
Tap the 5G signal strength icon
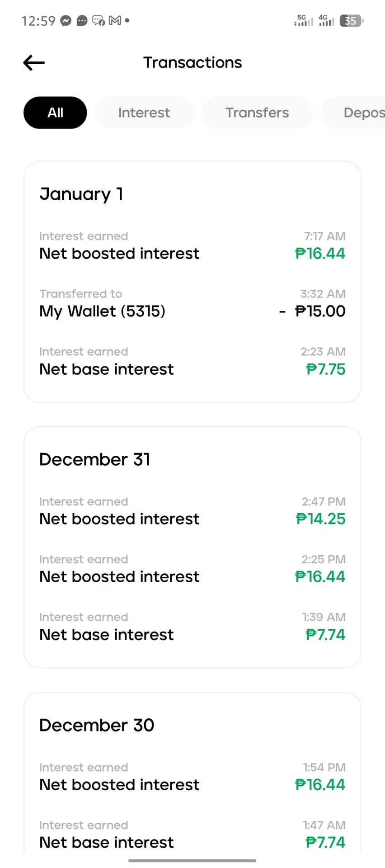pyautogui.click(x=303, y=20)
